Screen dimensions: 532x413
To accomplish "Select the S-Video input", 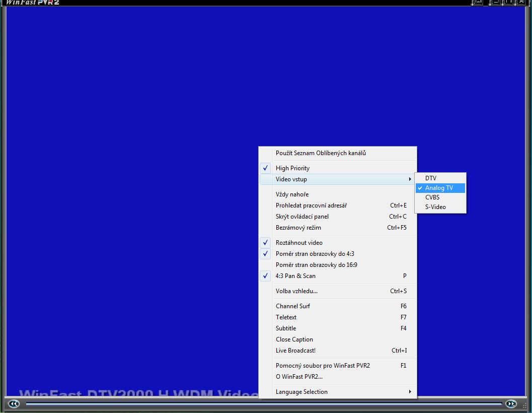I will 435,207.
